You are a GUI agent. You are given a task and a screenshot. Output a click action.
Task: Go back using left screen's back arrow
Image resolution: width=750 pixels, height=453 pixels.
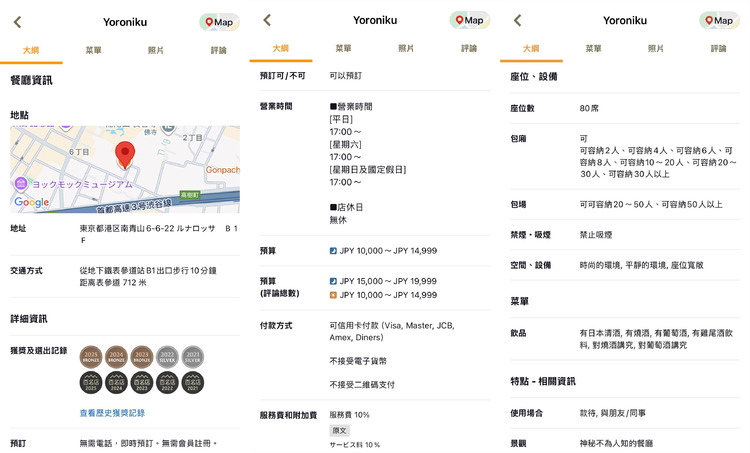click(x=18, y=22)
